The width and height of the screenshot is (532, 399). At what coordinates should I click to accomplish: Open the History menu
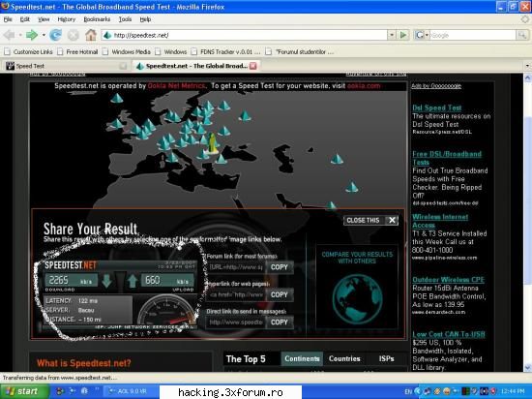(67, 19)
